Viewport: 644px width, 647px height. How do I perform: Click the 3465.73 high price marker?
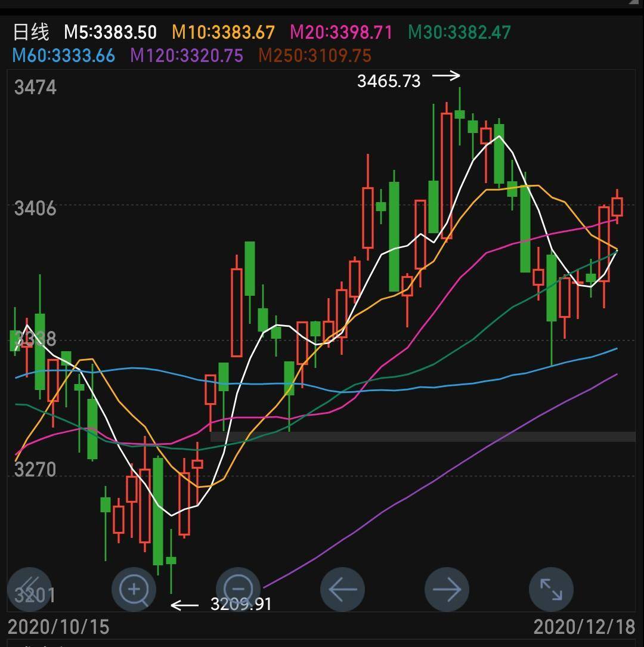click(x=389, y=81)
